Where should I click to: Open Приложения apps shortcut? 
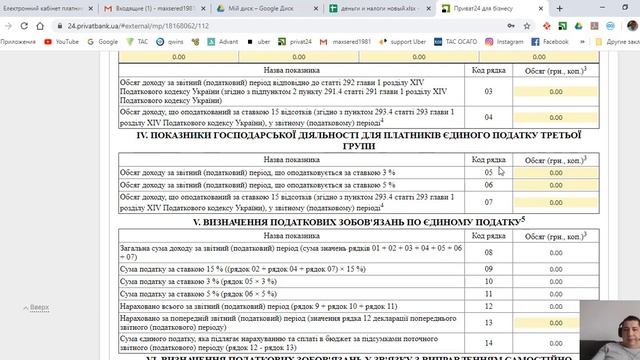click(18, 42)
